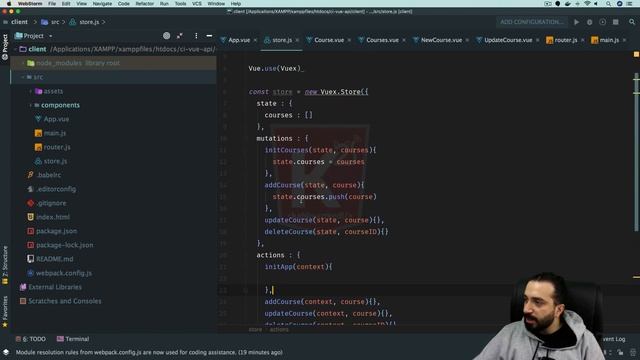Toggle the Favorites side tool button
The width and height of the screenshot is (640, 360).
click(x=5, y=311)
